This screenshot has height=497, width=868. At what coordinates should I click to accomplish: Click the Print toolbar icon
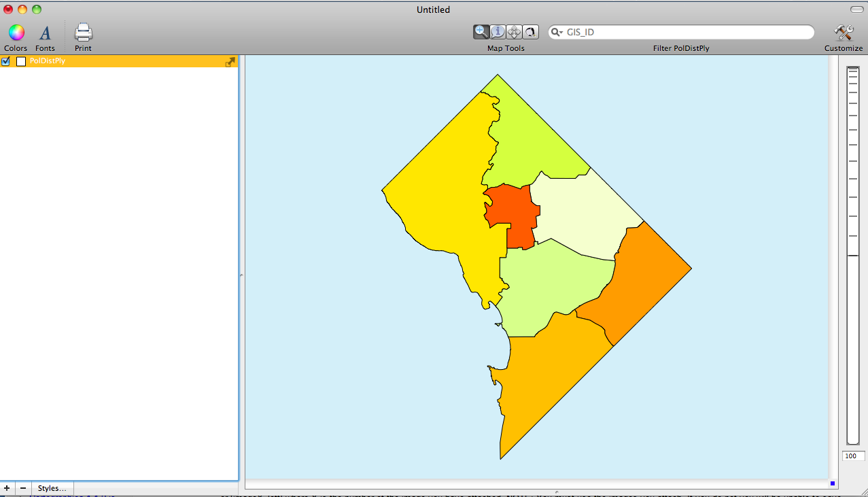pyautogui.click(x=83, y=33)
